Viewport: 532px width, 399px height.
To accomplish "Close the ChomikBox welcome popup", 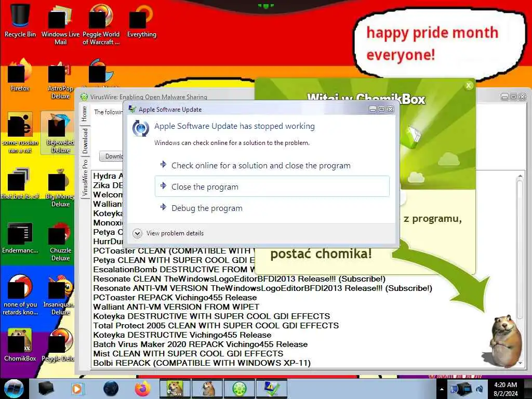I will coord(469,86).
